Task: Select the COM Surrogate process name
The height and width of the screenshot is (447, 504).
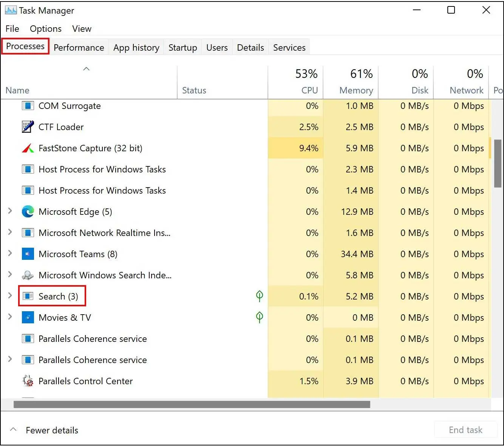Action: pyautogui.click(x=70, y=106)
